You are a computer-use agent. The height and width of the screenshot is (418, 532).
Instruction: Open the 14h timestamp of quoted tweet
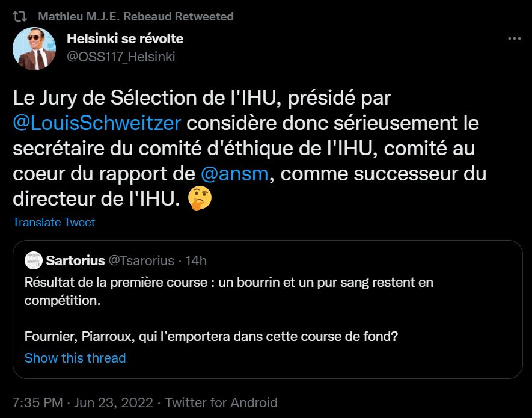point(196,260)
